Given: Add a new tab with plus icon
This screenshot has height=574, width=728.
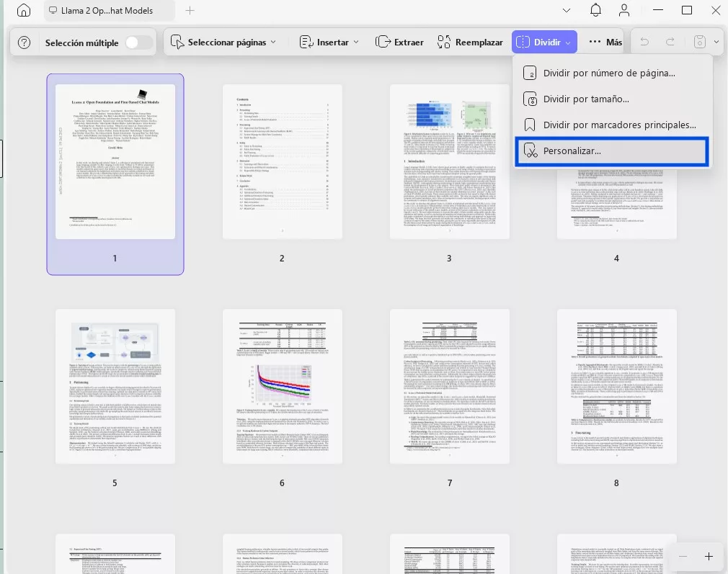Looking at the screenshot, I should pos(190,10).
